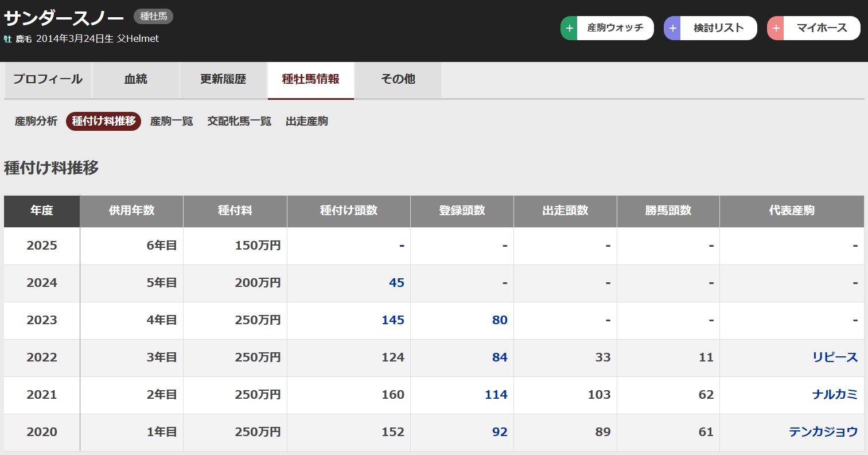Click 2021 registered count 114 link
The width and height of the screenshot is (868, 455).
pyautogui.click(x=496, y=395)
